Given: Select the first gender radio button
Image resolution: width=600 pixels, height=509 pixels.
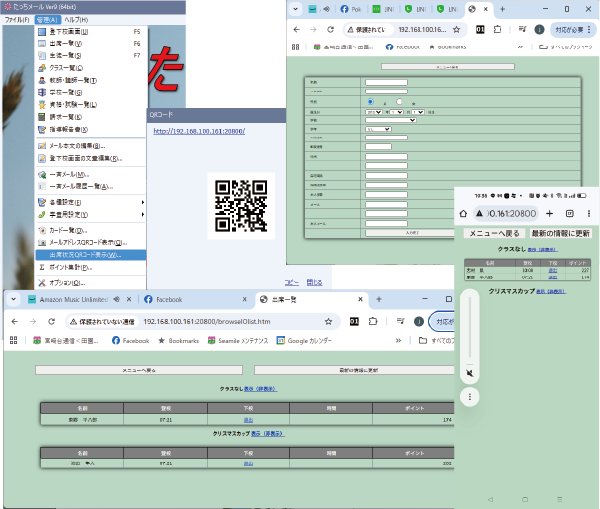Looking at the screenshot, I should 370,102.
